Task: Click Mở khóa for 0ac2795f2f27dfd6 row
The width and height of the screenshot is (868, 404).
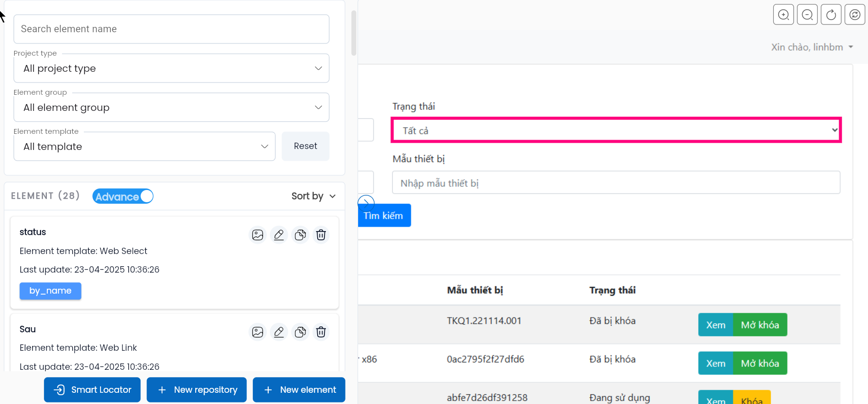Action: pyautogui.click(x=760, y=363)
